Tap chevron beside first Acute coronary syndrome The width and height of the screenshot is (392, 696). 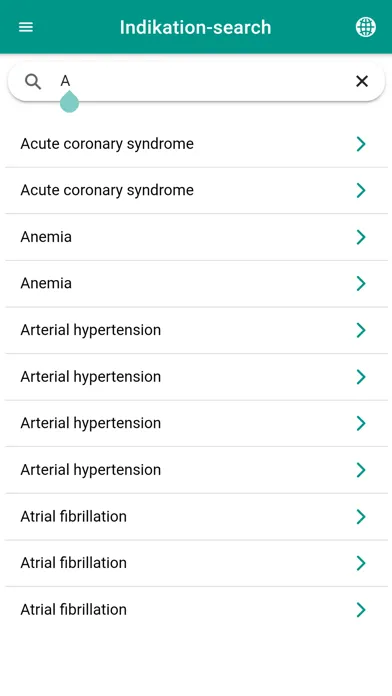point(361,144)
